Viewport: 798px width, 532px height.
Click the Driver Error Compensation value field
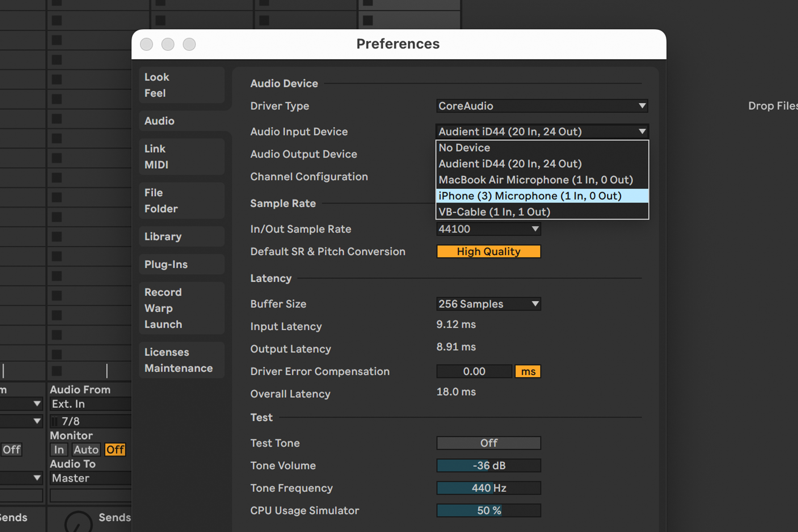tap(474, 372)
